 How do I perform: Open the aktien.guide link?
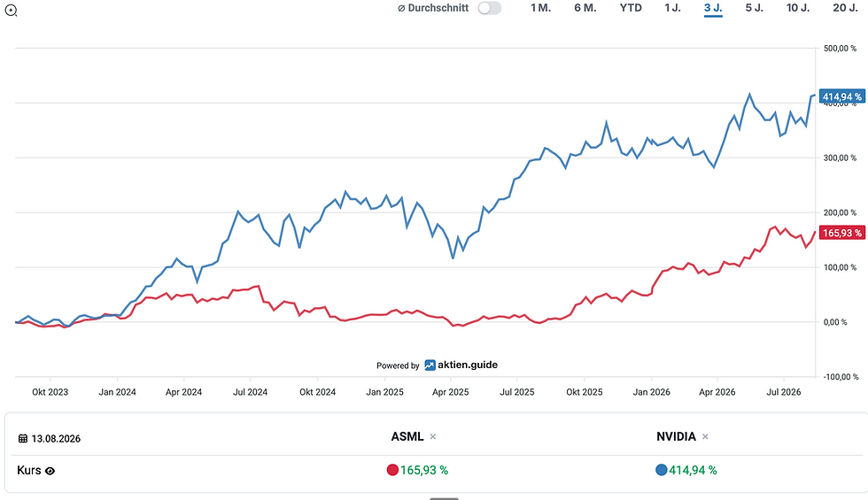[468, 365]
